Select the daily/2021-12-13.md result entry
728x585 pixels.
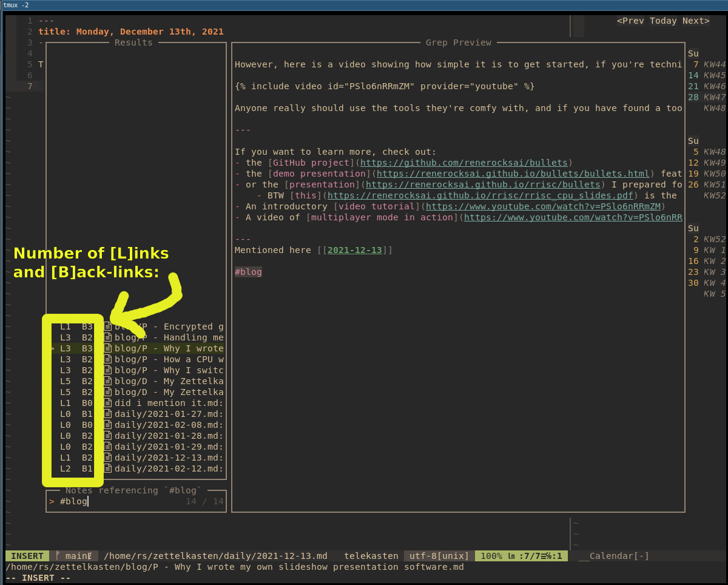click(169, 458)
